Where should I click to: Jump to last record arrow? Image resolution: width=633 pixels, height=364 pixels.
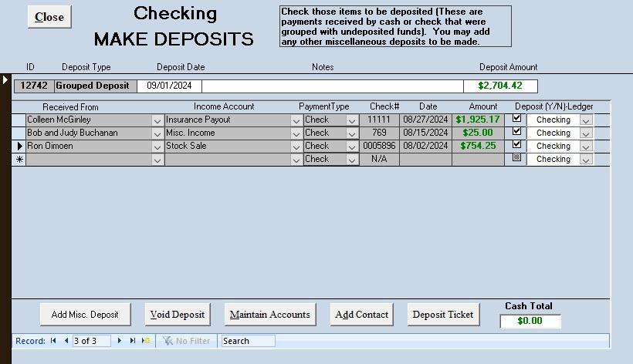[x=132, y=341]
